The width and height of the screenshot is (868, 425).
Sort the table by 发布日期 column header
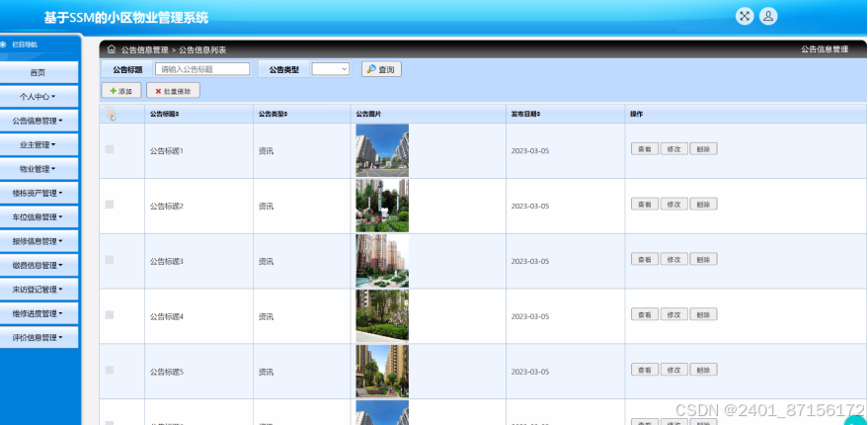click(525, 114)
